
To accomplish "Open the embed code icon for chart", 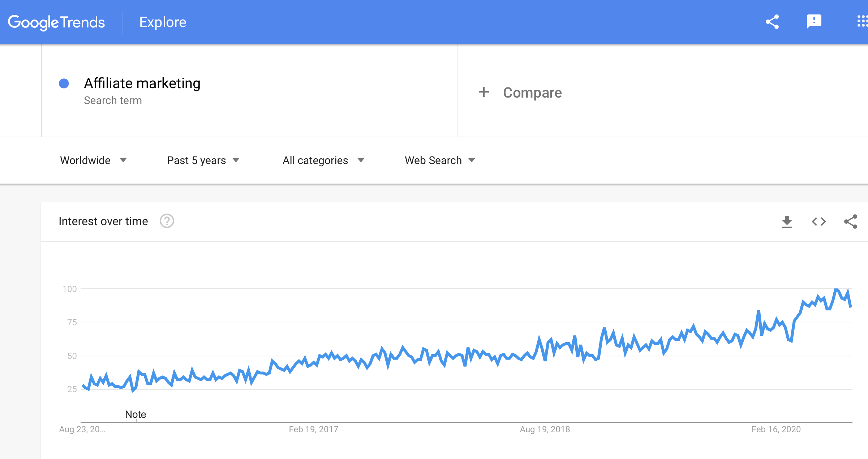I will point(819,222).
